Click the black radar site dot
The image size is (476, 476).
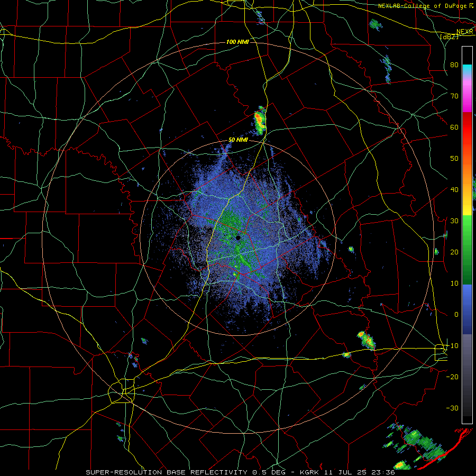click(x=238, y=237)
